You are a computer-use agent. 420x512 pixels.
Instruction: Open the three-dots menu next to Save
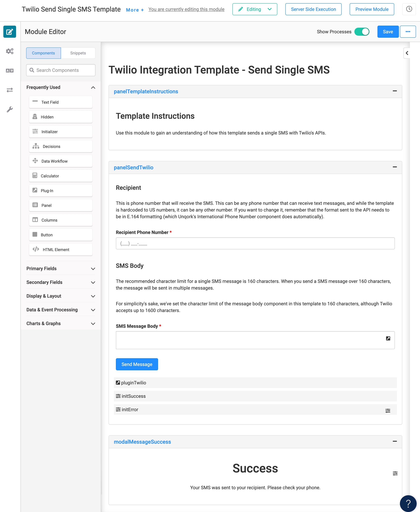coord(408,32)
